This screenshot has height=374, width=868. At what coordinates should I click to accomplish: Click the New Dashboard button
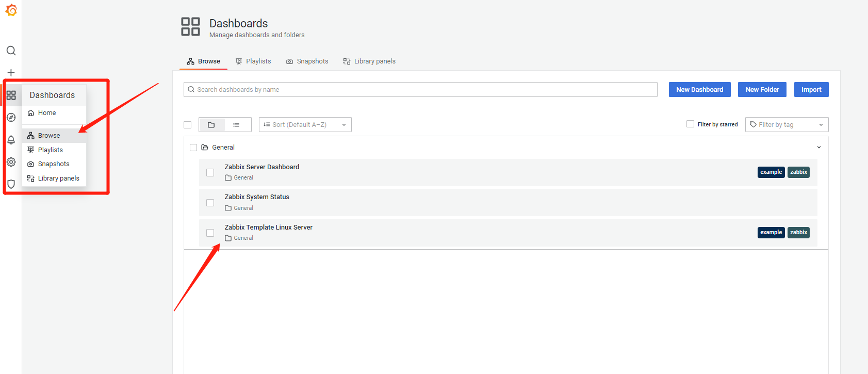pyautogui.click(x=700, y=90)
